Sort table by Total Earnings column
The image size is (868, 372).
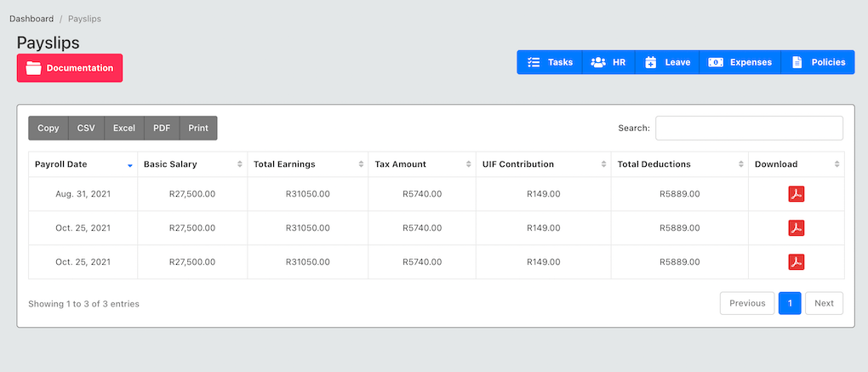tap(308, 164)
